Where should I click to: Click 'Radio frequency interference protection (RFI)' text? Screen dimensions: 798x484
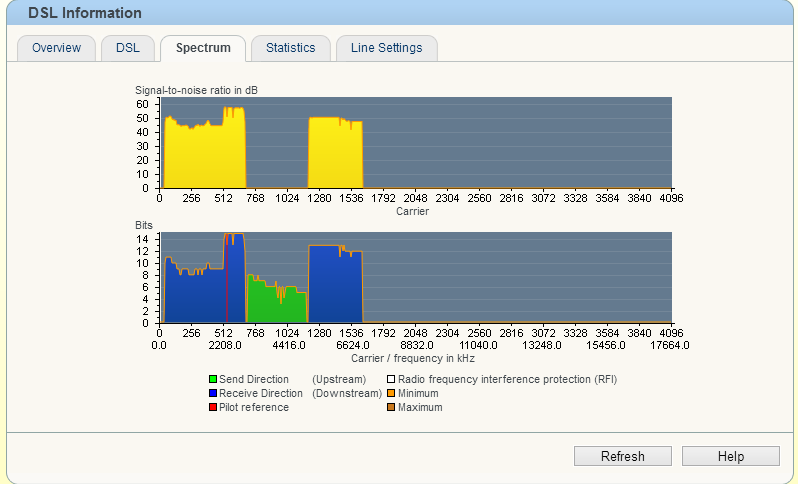point(507,379)
